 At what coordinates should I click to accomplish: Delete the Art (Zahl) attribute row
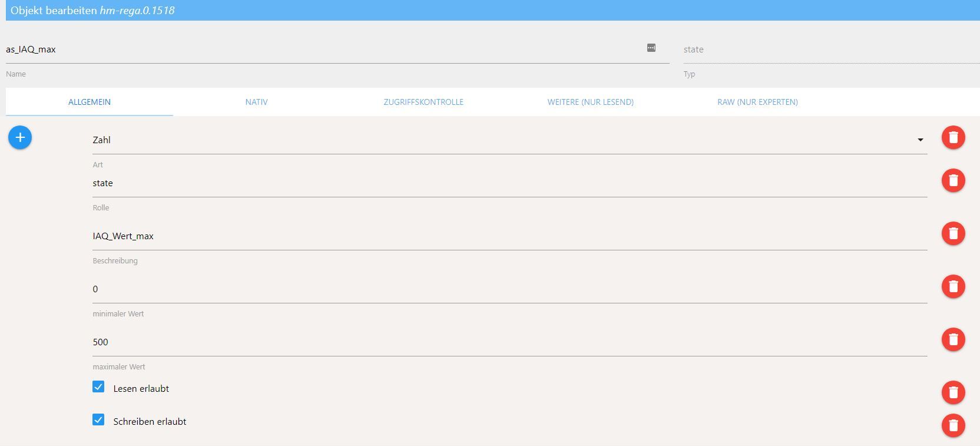(953, 137)
